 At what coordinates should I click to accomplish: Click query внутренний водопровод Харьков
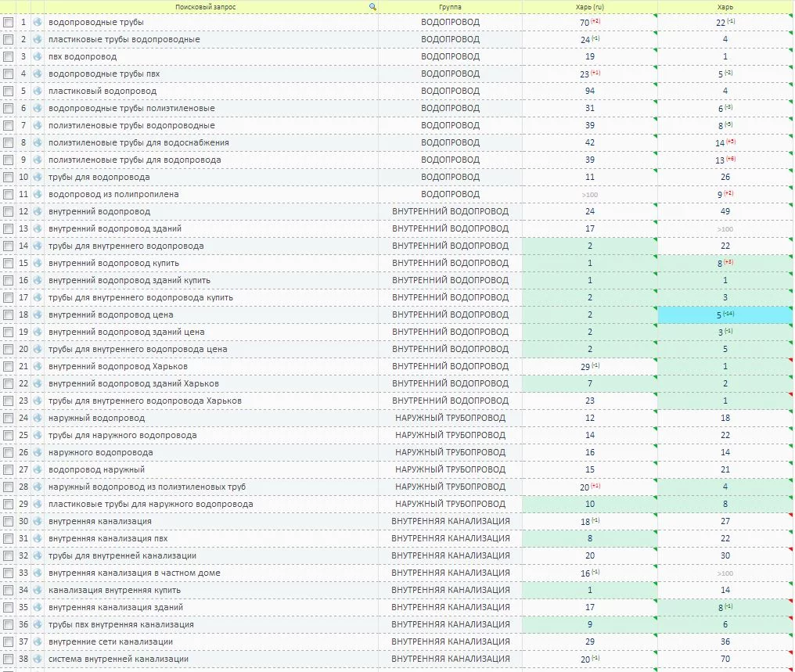coord(121,366)
